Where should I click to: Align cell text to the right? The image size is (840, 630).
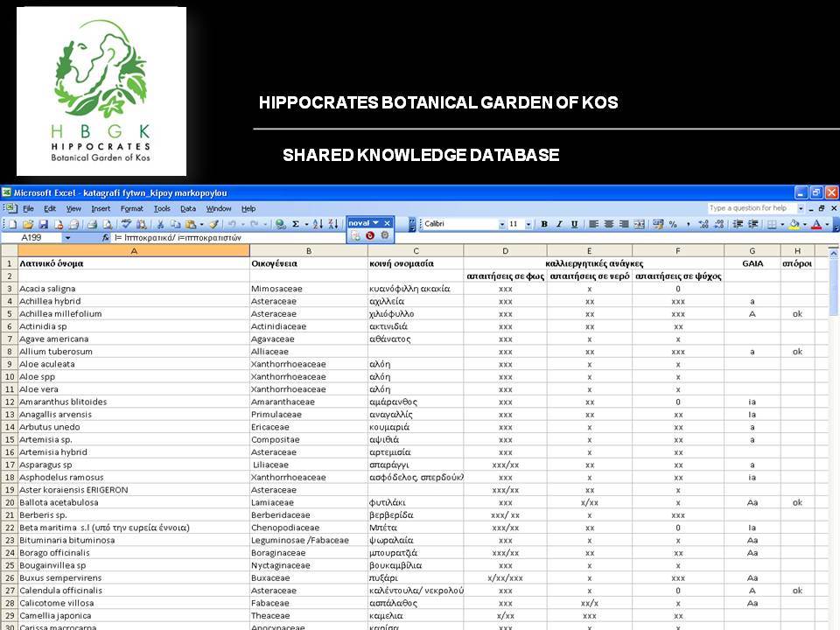coord(624,224)
